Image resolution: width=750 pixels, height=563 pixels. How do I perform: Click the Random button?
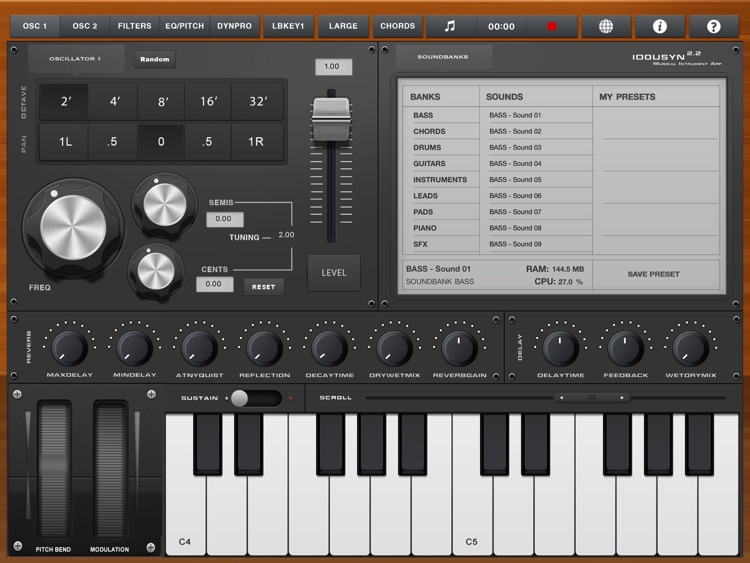click(x=154, y=59)
